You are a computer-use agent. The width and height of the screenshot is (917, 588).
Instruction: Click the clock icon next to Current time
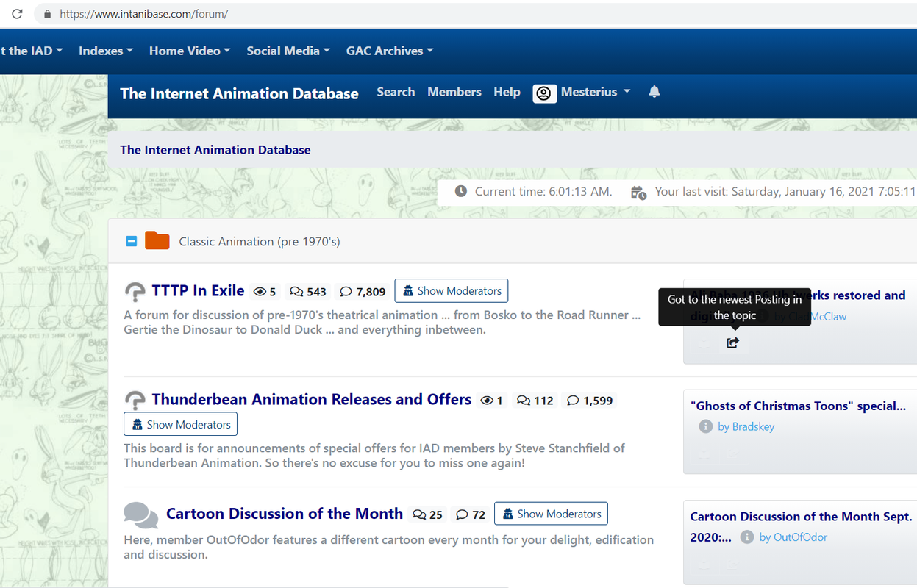pos(461,191)
